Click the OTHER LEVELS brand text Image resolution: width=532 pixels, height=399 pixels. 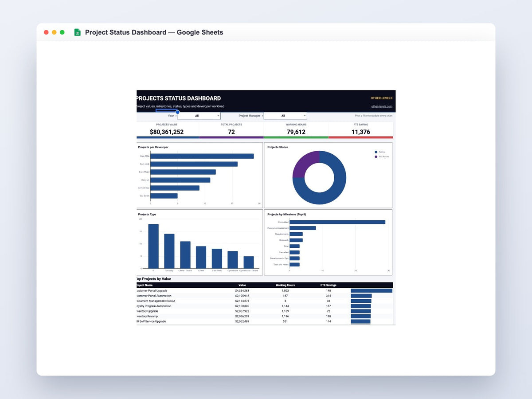pyautogui.click(x=381, y=98)
